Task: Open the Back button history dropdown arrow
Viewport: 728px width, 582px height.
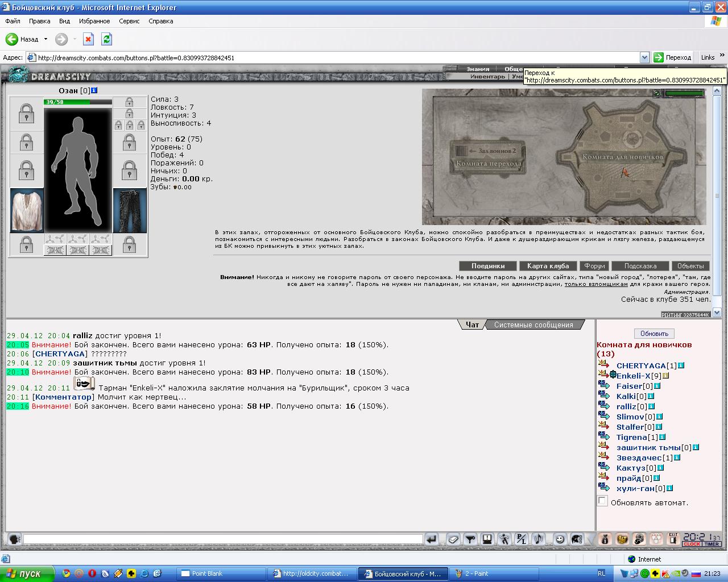Action: [x=45, y=39]
